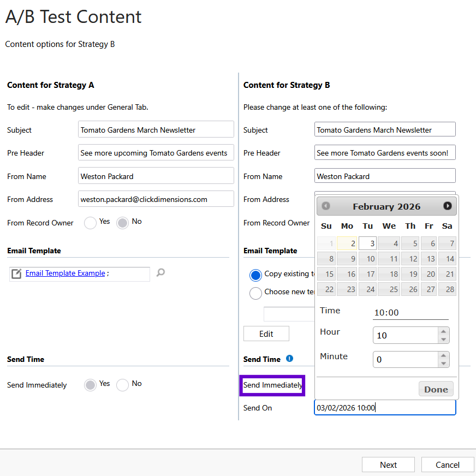This screenshot has width=476, height=476.
Task: Click the Cancel button
Action: click(448, 465)
